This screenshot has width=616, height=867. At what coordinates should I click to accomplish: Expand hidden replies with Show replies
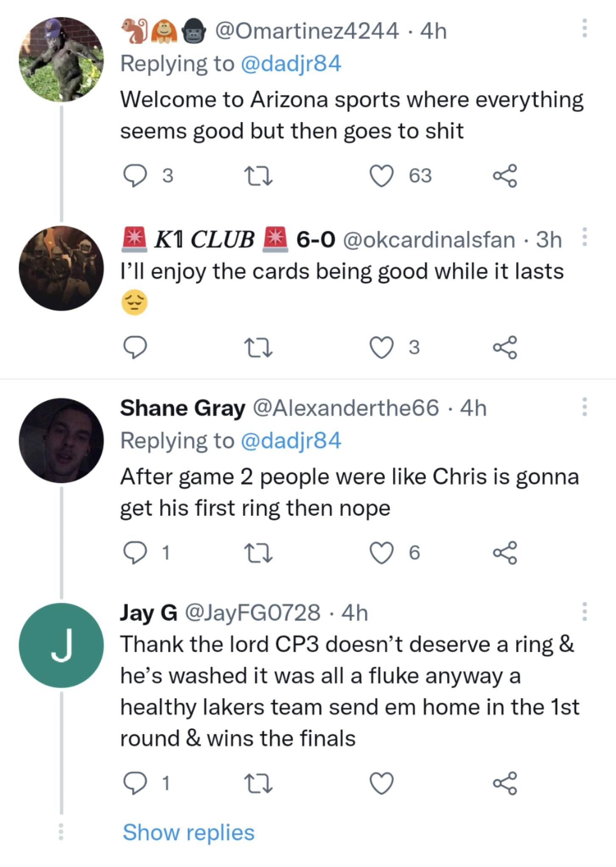tap(188, 832)
